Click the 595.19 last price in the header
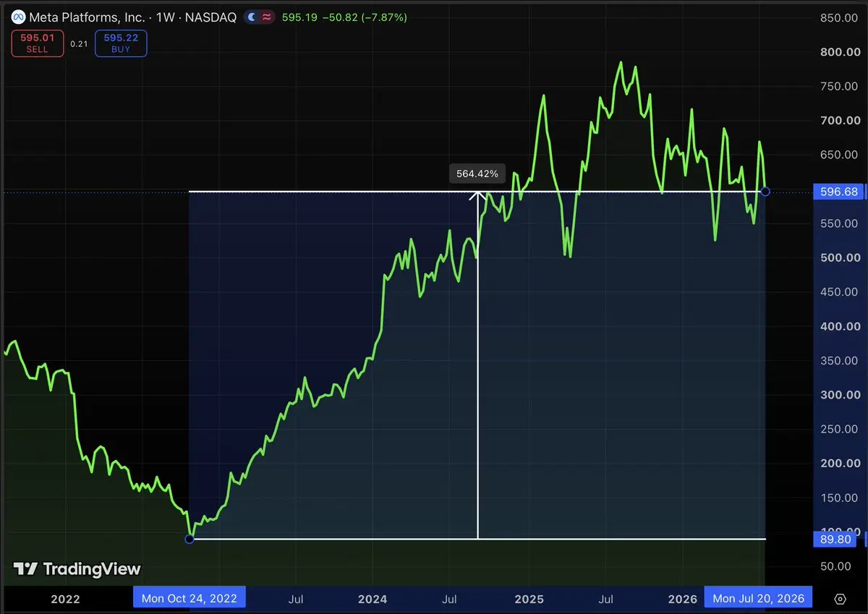868x614 pixels. [x=299, y=17]
